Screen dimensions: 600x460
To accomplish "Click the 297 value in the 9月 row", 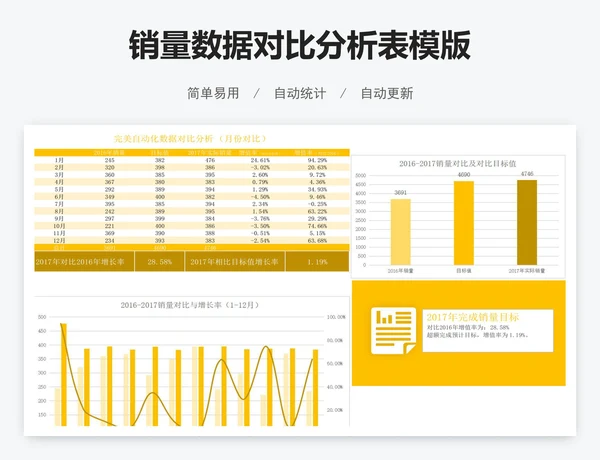I will [x=109, y=219].
